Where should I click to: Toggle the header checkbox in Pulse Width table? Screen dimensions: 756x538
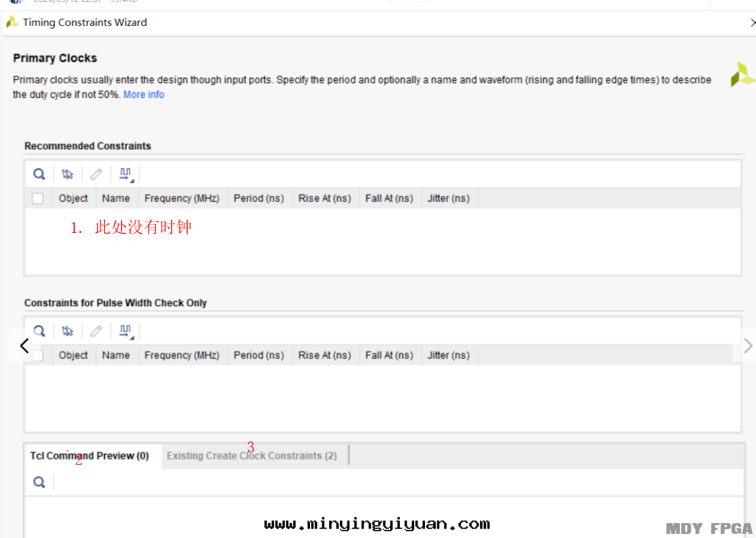(x=38, y=355)
